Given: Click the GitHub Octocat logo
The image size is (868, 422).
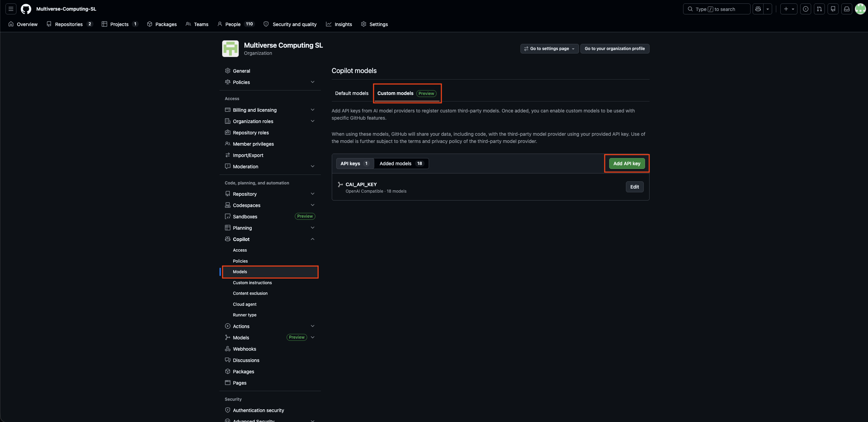Looking at the screenshot, I should point(26,9).
